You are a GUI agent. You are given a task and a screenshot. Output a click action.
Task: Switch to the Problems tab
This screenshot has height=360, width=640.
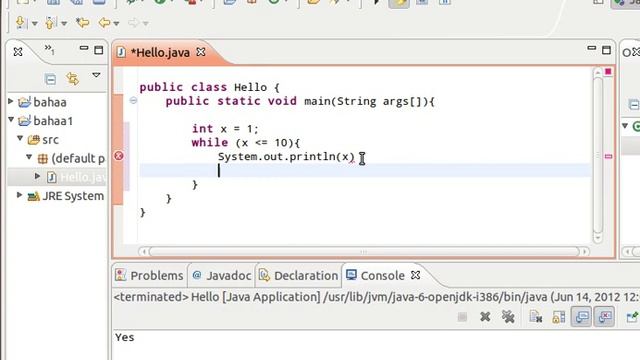[149, 276]
